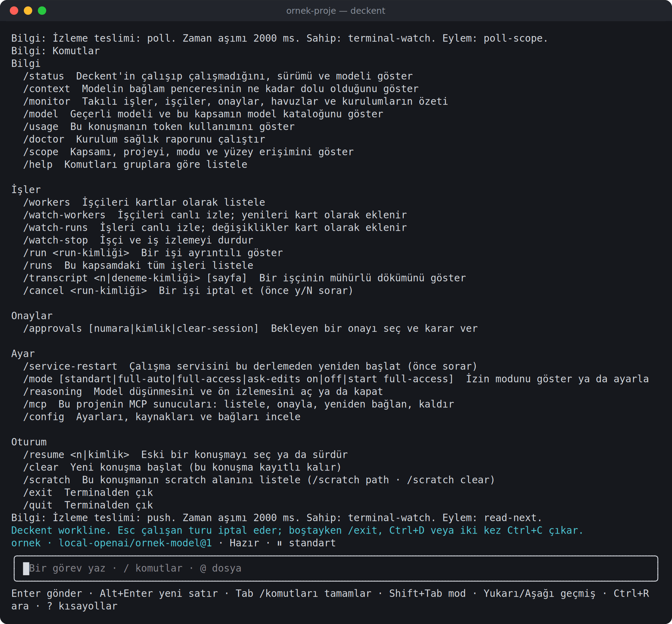Click the green zoom window button
The height and width of the screenshot is (624, 672).
pos(42,11)
